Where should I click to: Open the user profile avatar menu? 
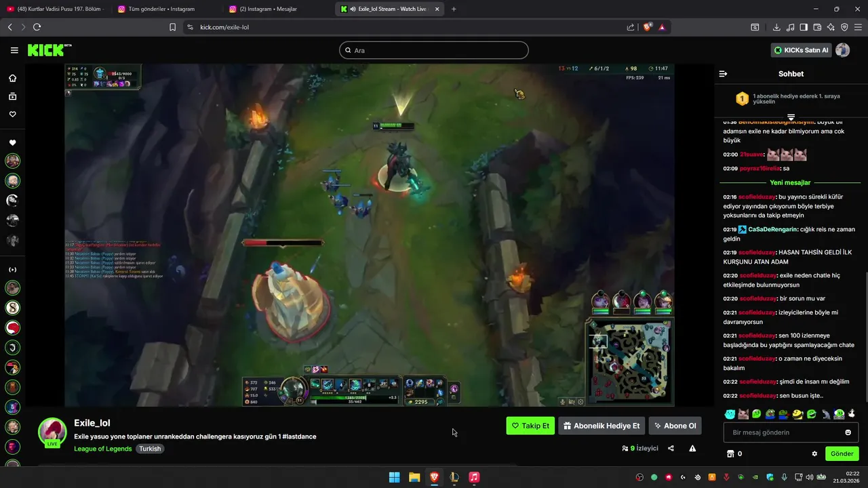[x=843, y=50]
